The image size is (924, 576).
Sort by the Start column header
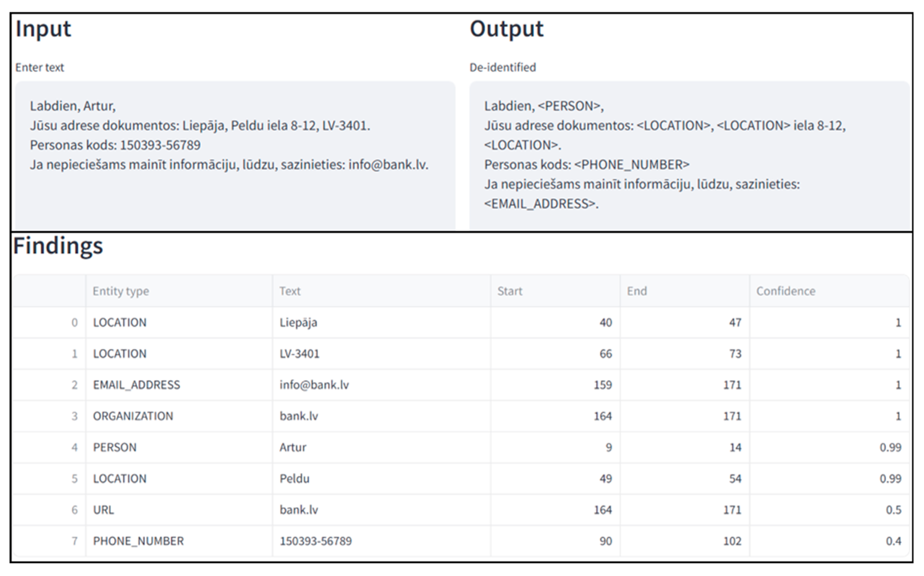click(x=555, y=291)
